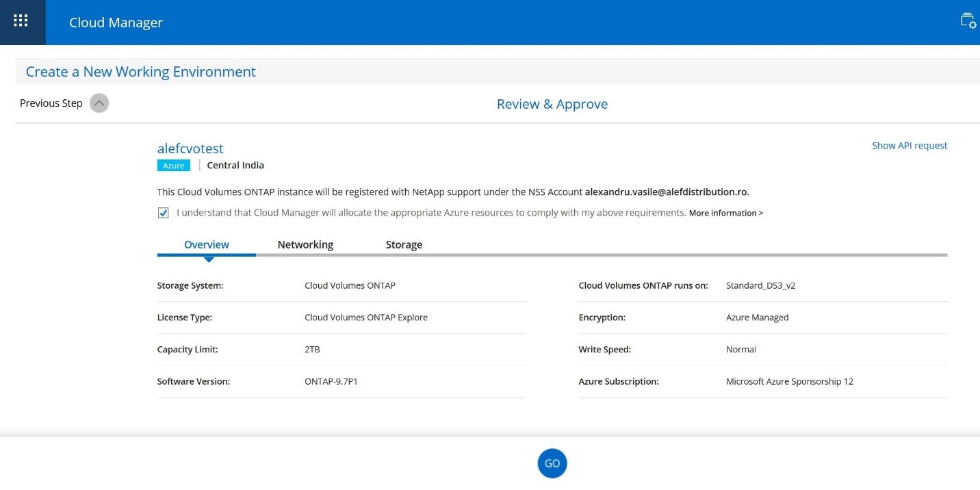Click the 2TB capacity limit value

click(x=312, y=350)
